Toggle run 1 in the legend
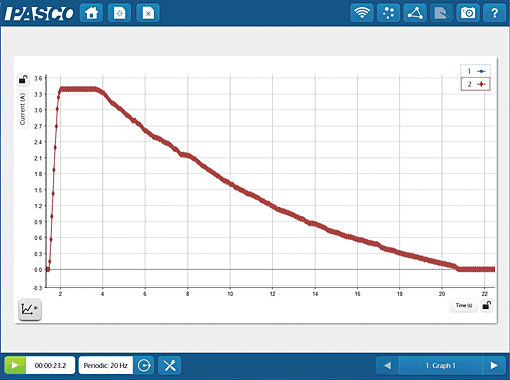Viewport: 510px width, 380px height. point(475,71)
